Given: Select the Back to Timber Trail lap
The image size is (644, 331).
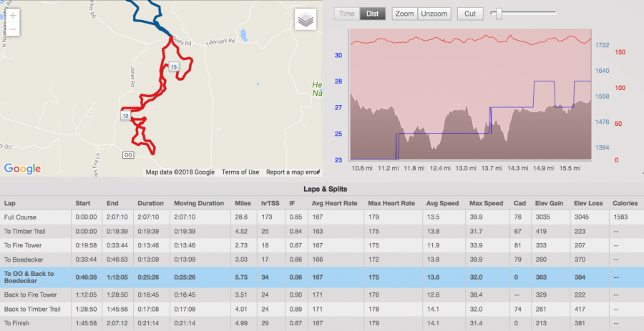Looking at the screenshot, I should pyautogui.click(x=322, y=310).
